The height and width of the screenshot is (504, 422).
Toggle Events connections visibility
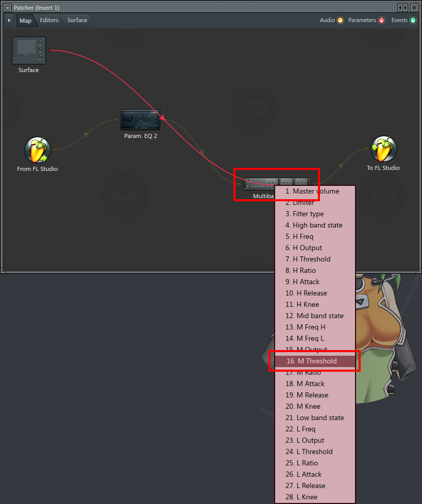coord(413,20)
